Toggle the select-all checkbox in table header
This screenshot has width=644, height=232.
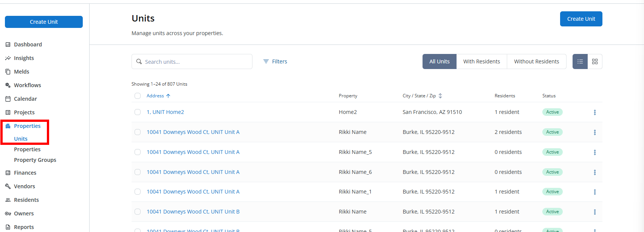point(138,96)
